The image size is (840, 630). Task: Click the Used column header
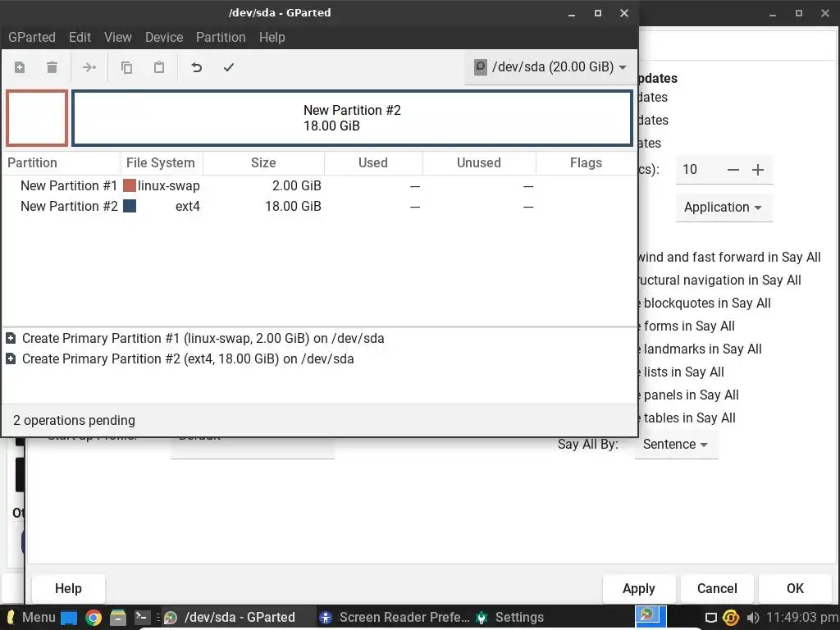click(373, 163)
